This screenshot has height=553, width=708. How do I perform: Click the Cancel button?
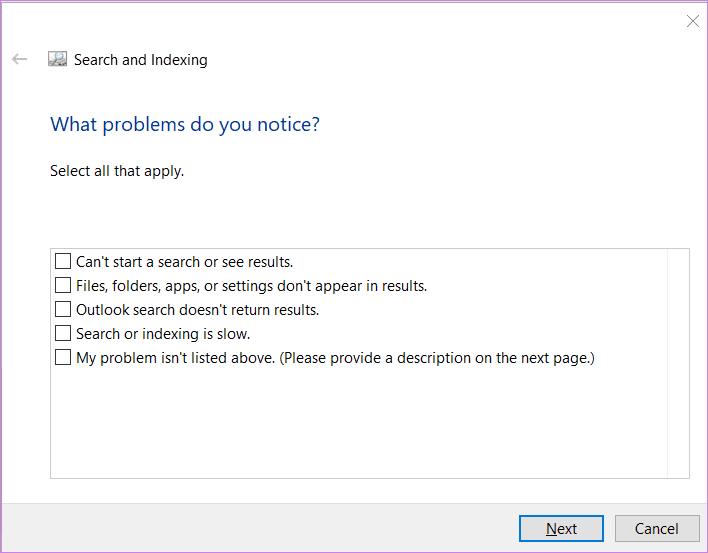tap(657, 528)
